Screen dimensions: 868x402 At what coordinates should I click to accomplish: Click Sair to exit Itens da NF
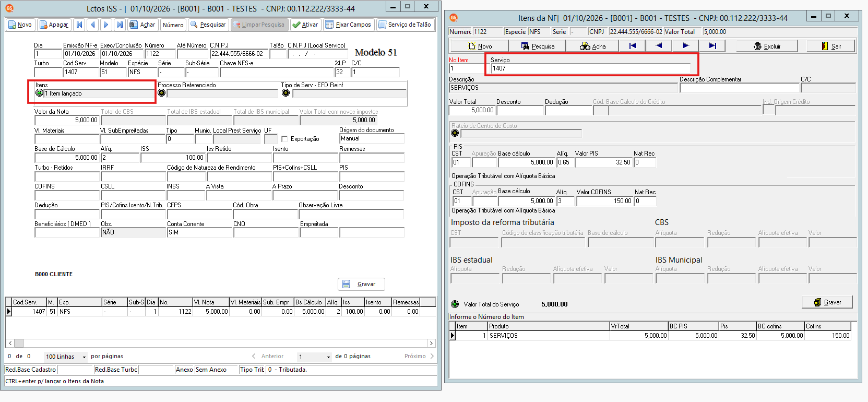[x=831, y=46]
